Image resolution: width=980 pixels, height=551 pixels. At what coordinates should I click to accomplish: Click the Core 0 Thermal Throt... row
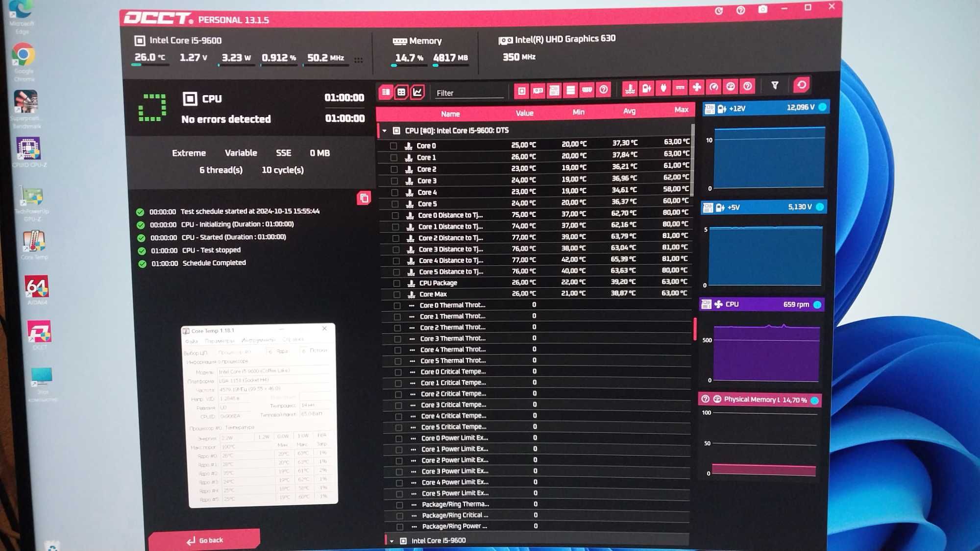pyautogui.click(x=537, y=305)
